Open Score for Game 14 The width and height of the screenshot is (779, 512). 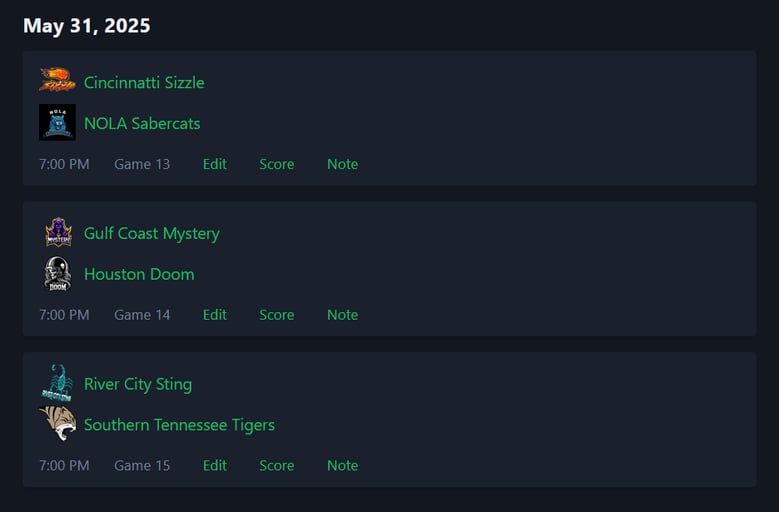tap(277, 315)
